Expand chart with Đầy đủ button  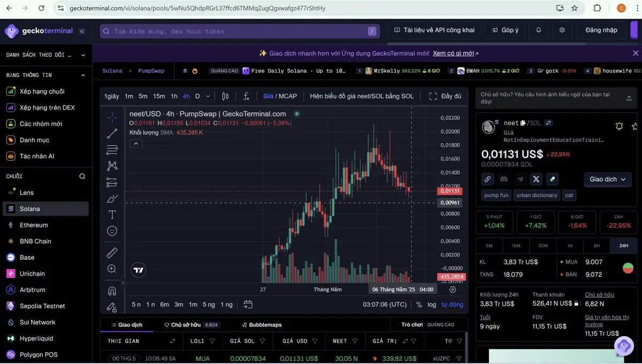click(445, 96)
